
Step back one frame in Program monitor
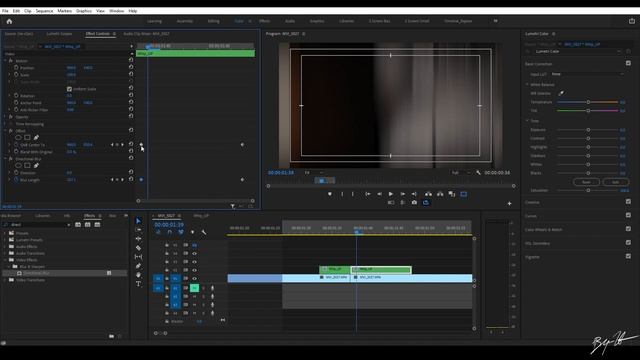pyautogui.click(x=379, y=194)
